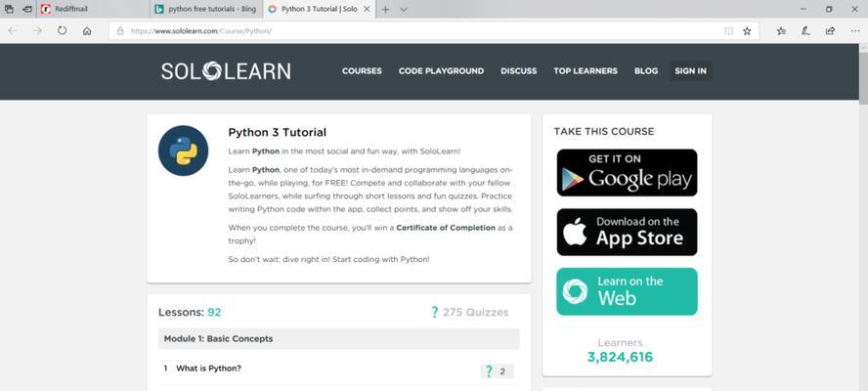Open a new tab with the plus icon
The image size is (868, 391).
(x=386, y=9)
